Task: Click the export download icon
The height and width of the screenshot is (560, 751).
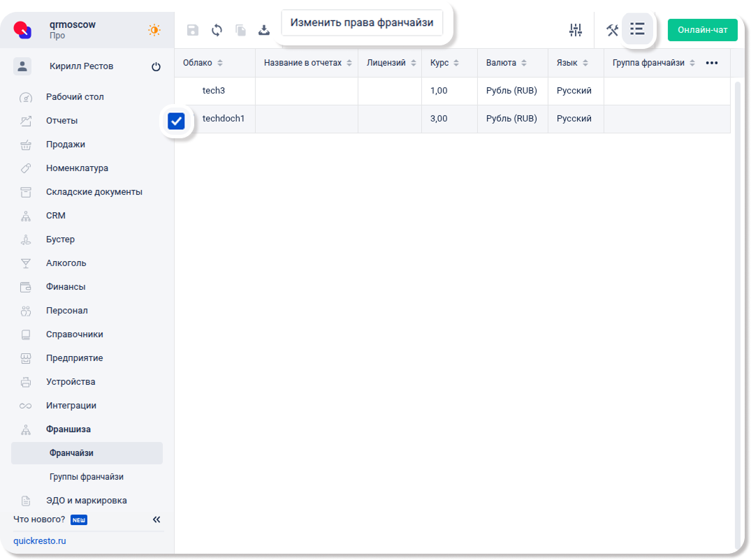Action: click(264, 30)
